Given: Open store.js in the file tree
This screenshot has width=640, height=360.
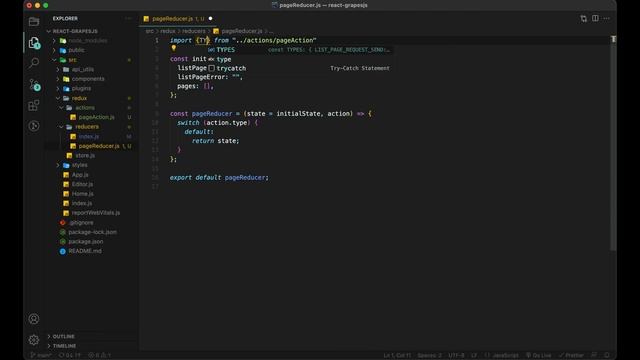Looking at the screenshot, I should tap(85, 156).
